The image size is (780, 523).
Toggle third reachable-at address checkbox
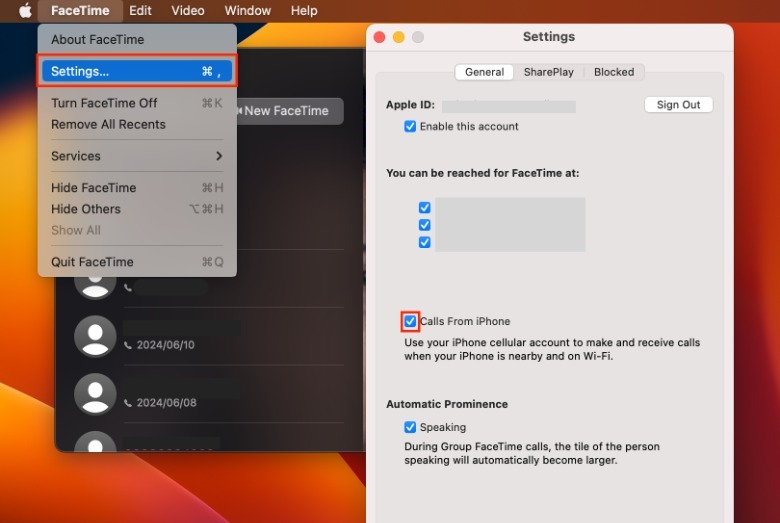(424, 242)
